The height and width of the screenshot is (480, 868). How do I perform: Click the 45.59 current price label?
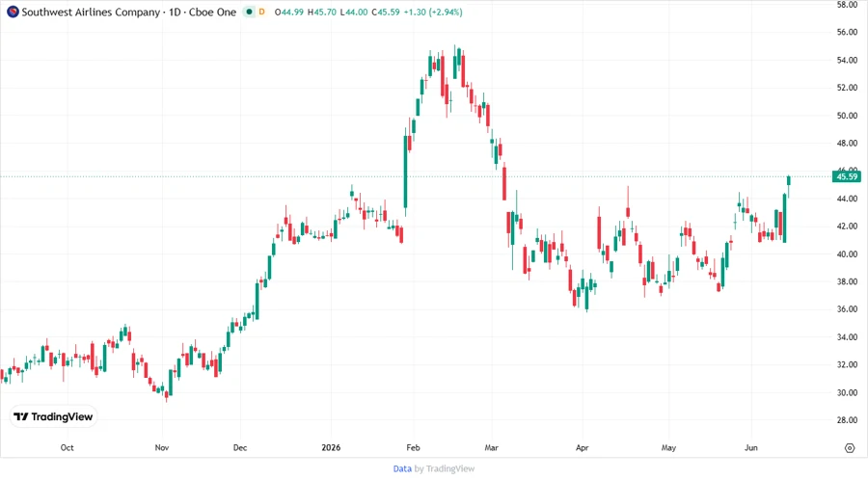tap(847, 177)
